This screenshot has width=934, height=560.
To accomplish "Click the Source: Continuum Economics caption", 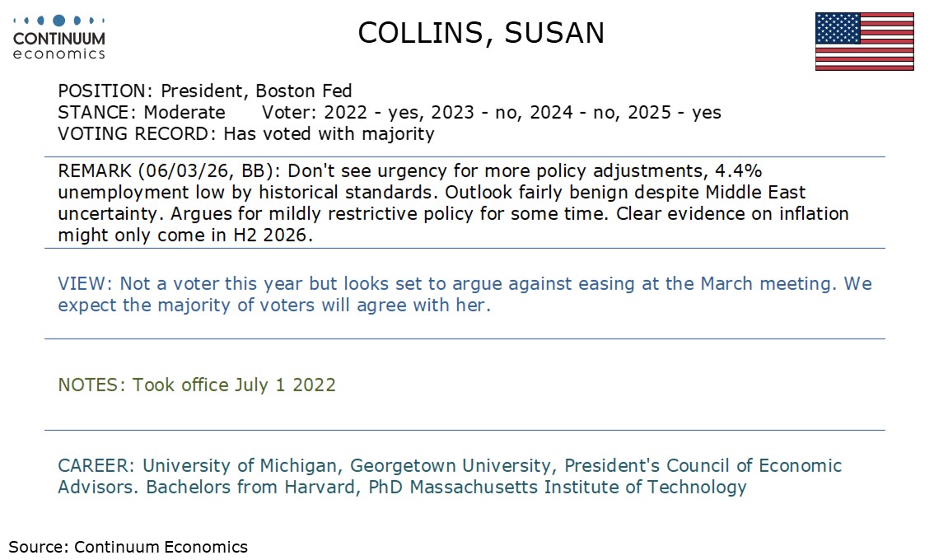I will pyautogui.click(x=128, y=546).
